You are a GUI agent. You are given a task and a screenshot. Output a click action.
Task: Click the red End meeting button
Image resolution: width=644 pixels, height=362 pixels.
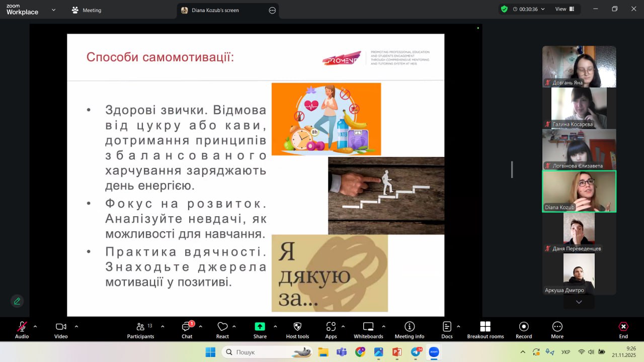[x=623, y=329]
